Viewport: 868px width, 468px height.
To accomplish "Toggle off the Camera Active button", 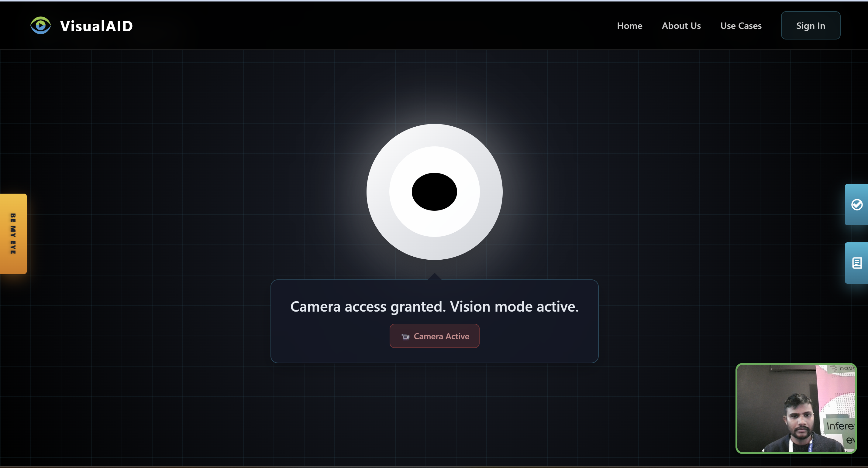I will pyautogui.click(x=435, y=336).
